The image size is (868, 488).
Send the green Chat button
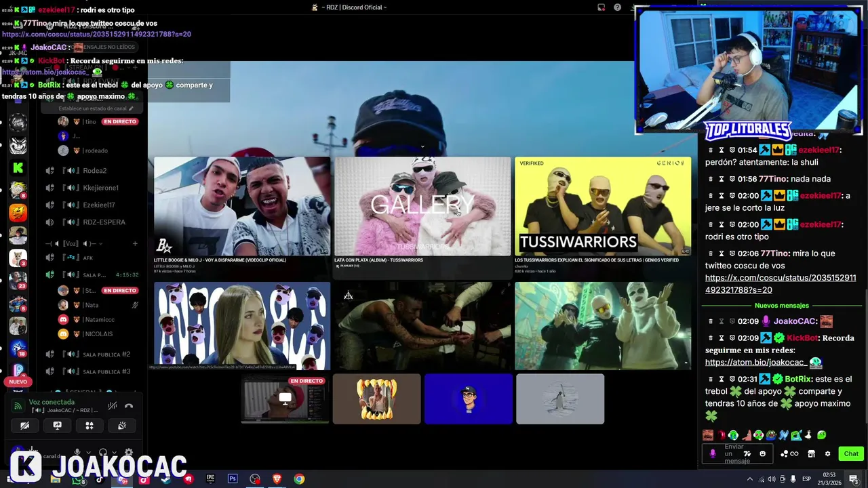(851, 453)
